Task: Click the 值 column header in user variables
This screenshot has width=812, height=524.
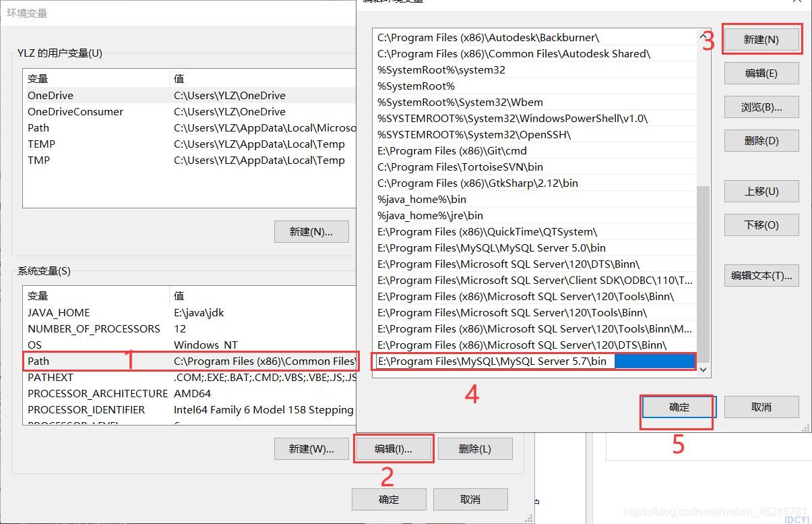Action: coord(263,79)
